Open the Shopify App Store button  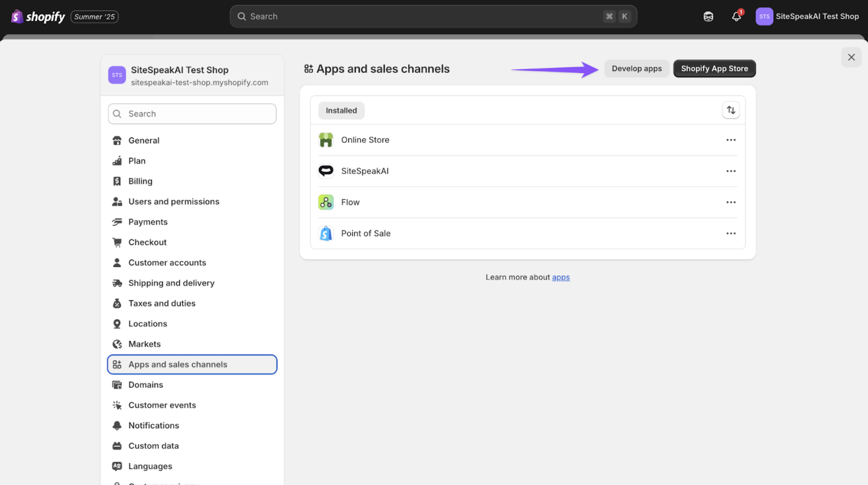pos(714,69)
